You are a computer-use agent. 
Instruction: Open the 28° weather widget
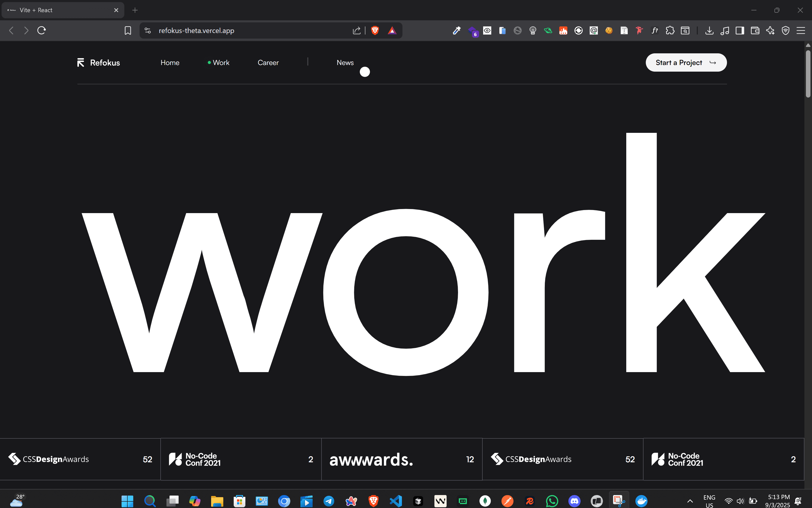(17, 500)
